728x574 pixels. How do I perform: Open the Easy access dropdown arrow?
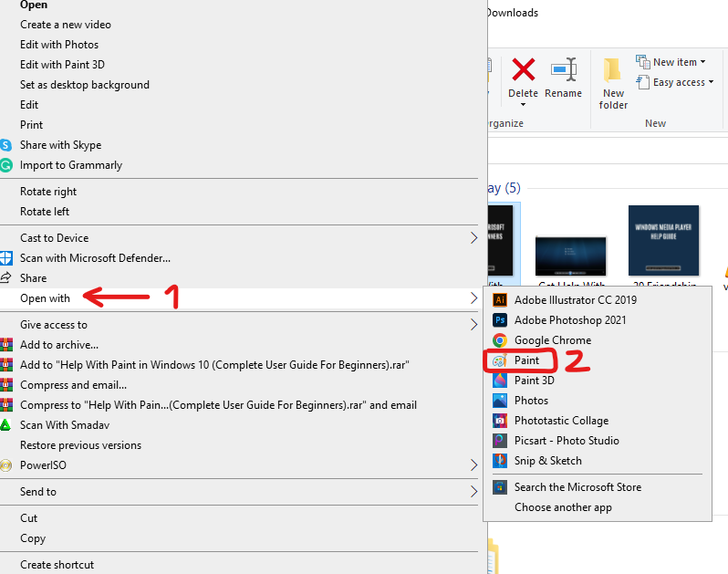point(711,82)
